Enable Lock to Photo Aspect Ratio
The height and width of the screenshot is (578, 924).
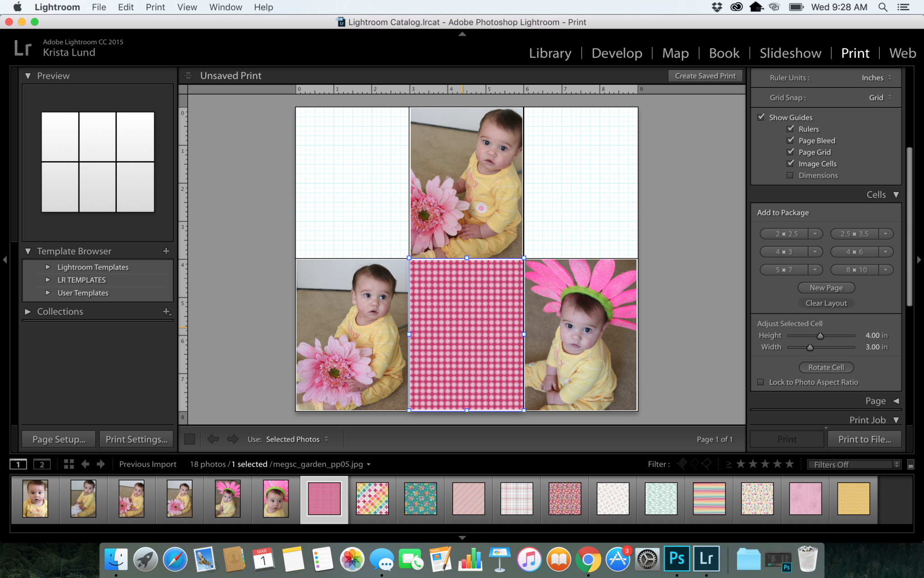coord(761,382)
